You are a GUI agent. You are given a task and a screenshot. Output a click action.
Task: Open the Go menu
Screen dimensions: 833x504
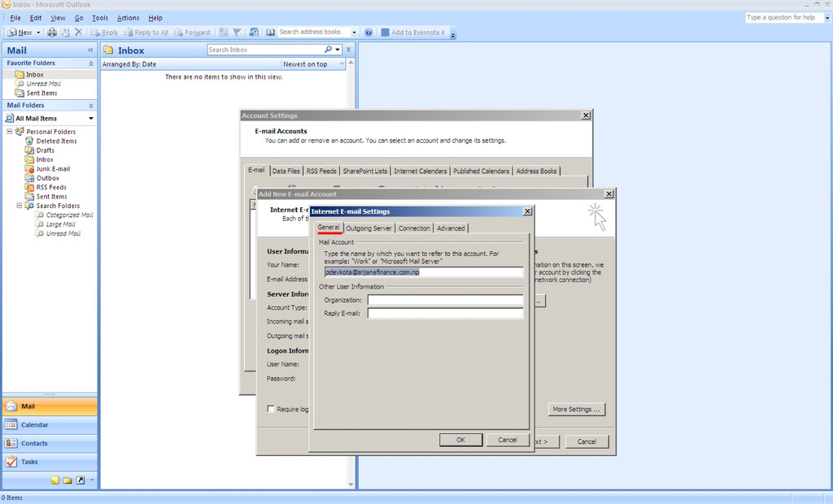79,18
